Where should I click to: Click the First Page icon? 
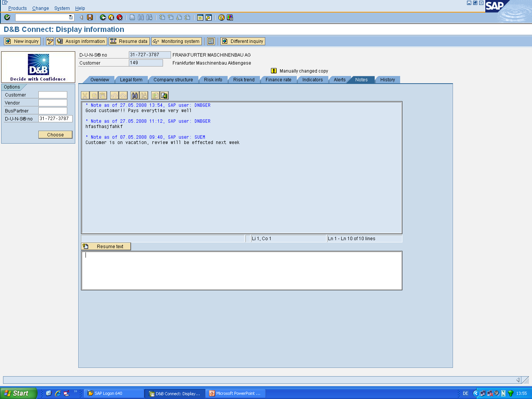(x=162, y=17)
